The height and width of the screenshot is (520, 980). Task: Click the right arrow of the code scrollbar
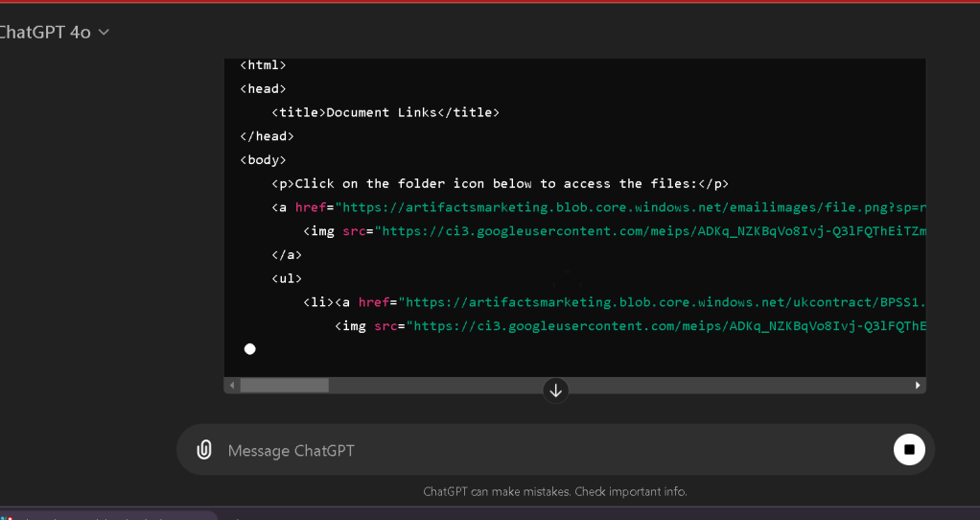tap(918, 385)
